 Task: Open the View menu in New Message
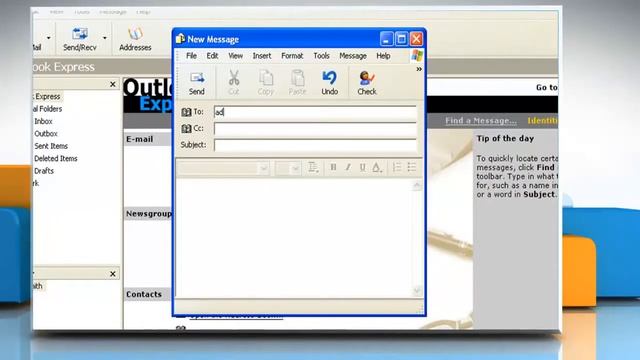pyautogui.click(x=236, y=56)
